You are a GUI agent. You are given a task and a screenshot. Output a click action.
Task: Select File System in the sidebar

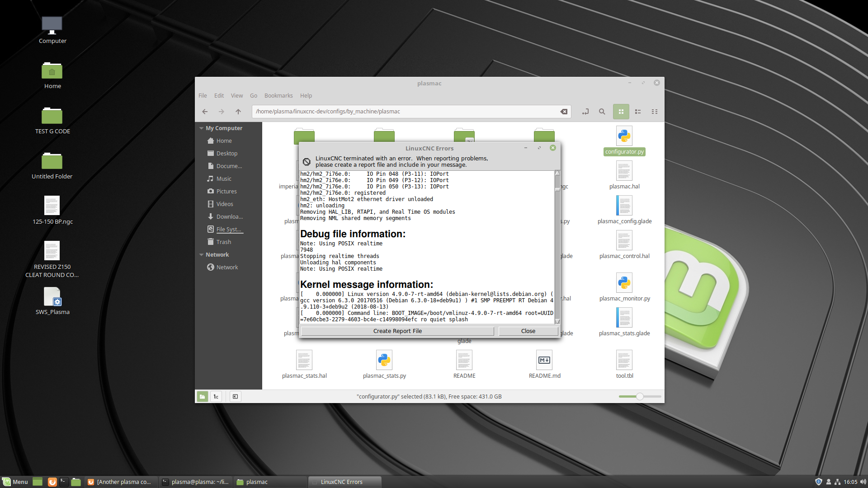pos(228,230)
